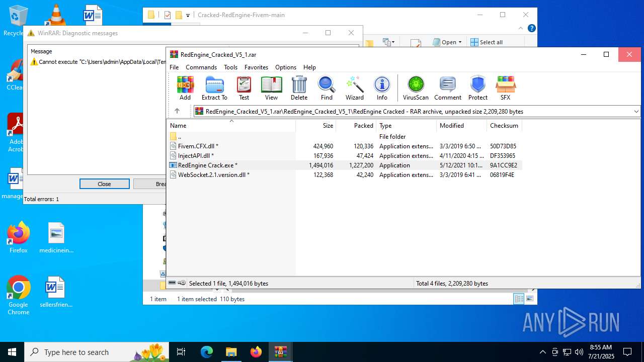Open the Windows Start menu
The height and width of the screenshot is (362, 644).
(x=12, y=352)
